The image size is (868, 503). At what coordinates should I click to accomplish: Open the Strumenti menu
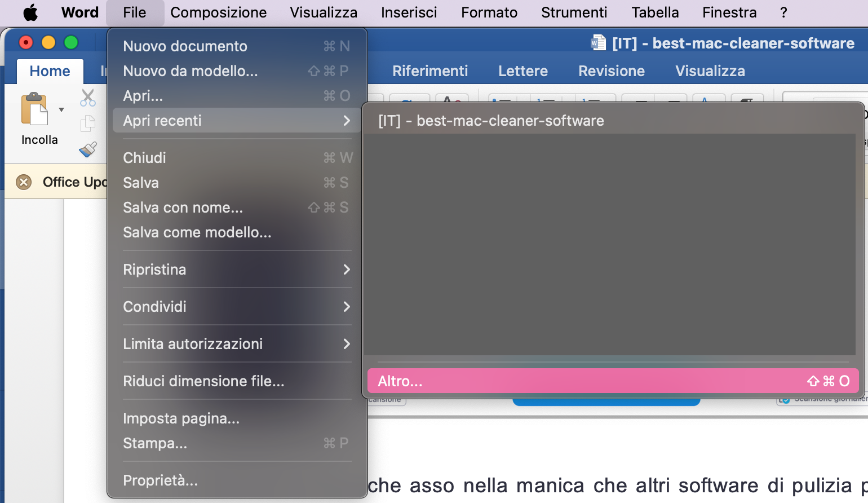click(x=574, y=12)
